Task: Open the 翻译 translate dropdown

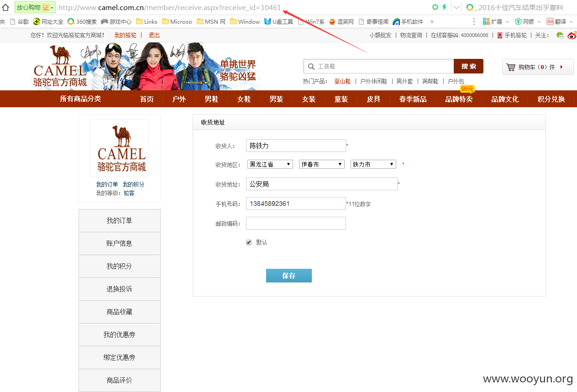Action: [560, 21]
